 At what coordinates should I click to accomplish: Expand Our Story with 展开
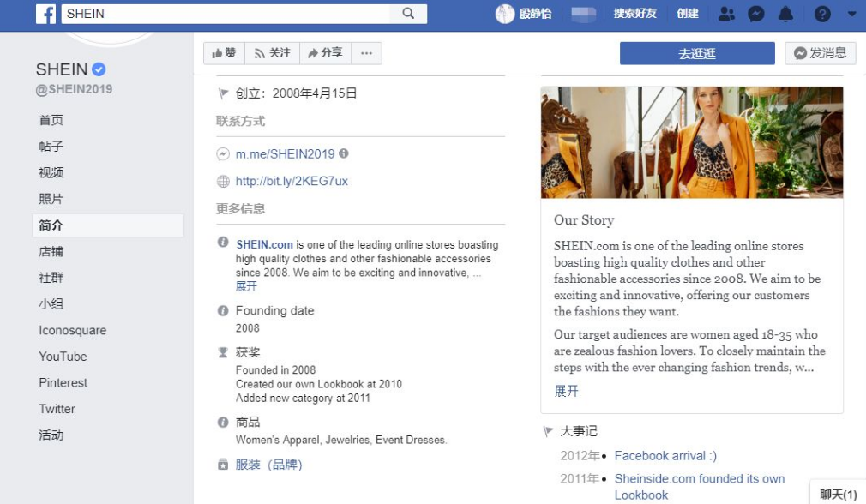[x=566, y=392]
